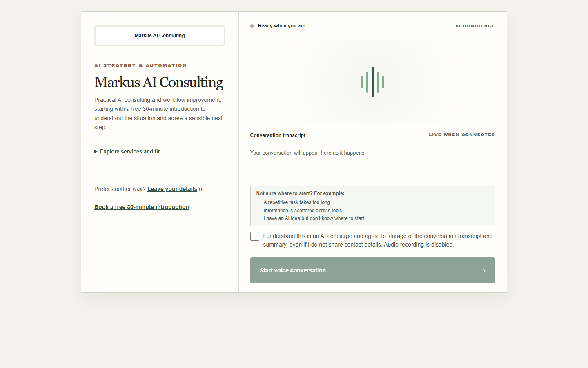
Task: Click Not sure where to start text
Action: pos(300,193)
